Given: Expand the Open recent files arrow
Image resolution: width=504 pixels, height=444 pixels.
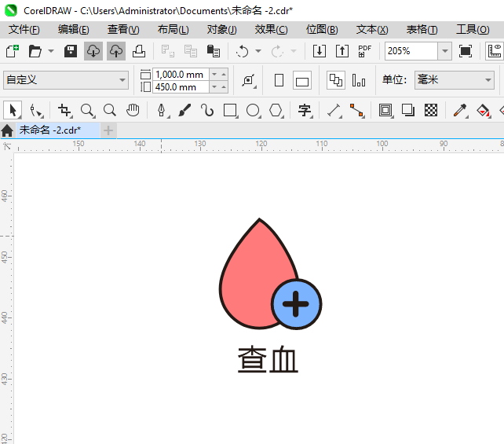Looking at the screenshot, I should pyautogui.click(x=51, y=51).
